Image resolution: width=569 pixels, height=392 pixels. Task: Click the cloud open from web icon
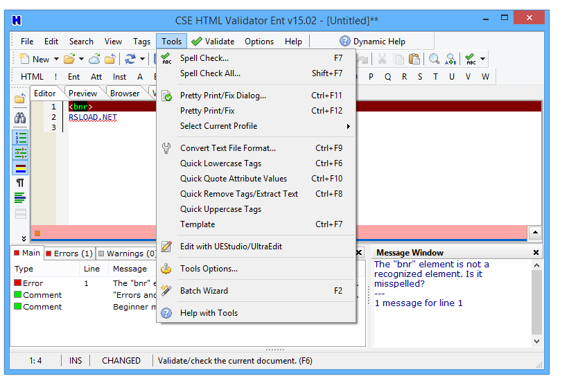[95, 59]
